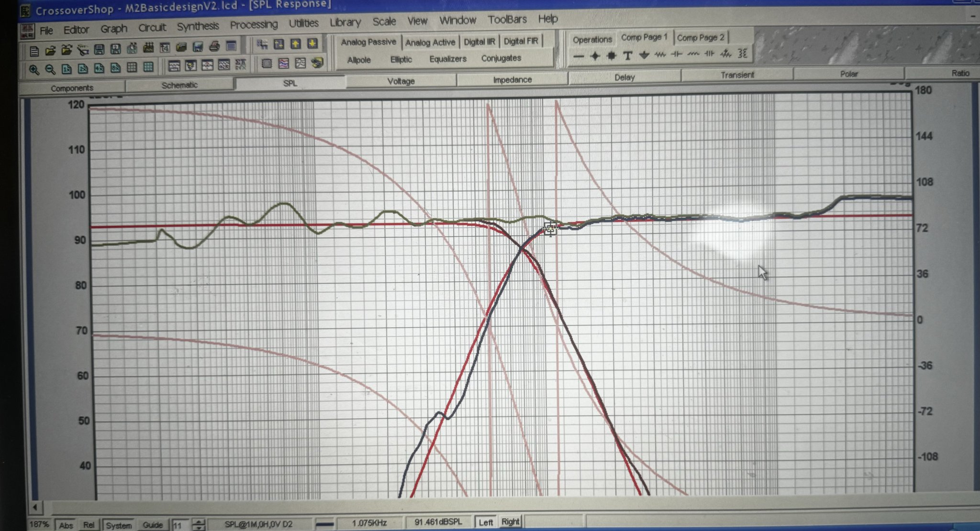Select the Capacitor component

tap(677, 54)
